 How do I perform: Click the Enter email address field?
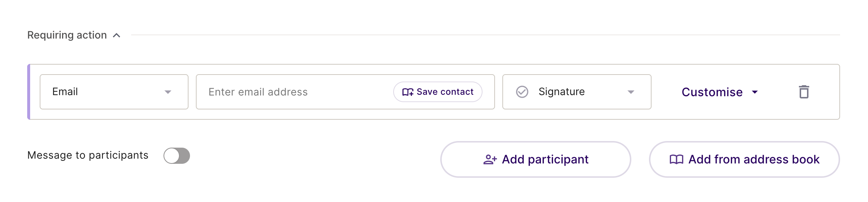[294, 92]
